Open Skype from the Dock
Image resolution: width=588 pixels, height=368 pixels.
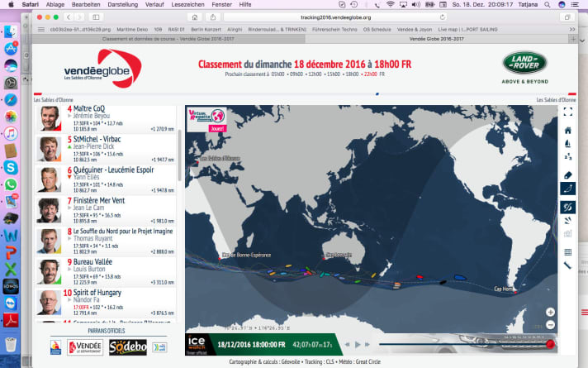tap(11, 168)
